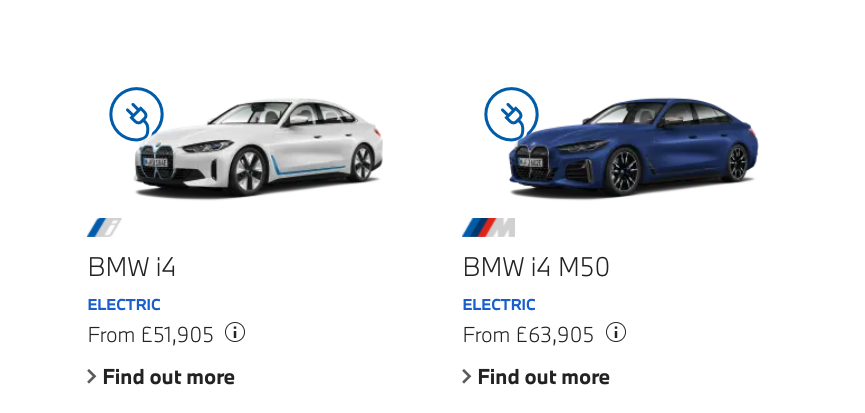Screen dimensions: 865x413
Task: Select the blue BMW i4 M50 car image
Action: [x=640, y=145]
